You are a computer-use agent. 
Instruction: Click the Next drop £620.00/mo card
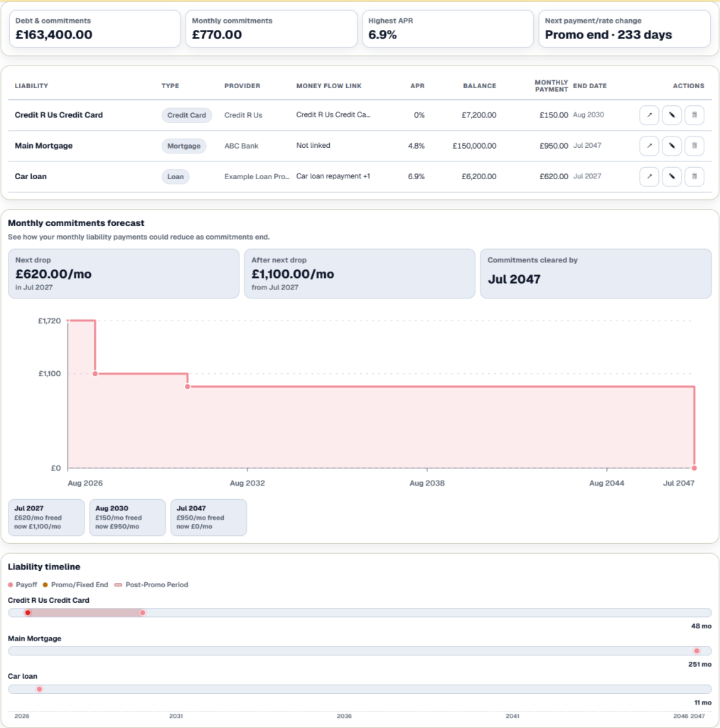[124, 274]
